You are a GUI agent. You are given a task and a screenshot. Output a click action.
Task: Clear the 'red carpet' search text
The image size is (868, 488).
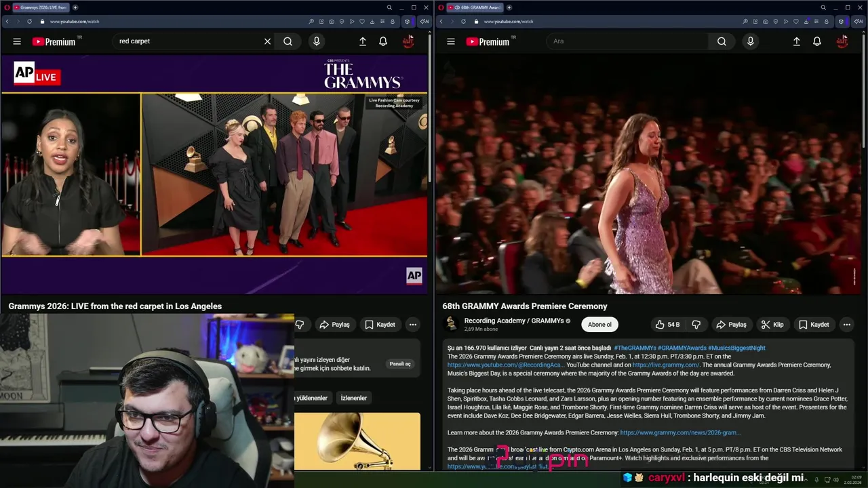(267, 41)
